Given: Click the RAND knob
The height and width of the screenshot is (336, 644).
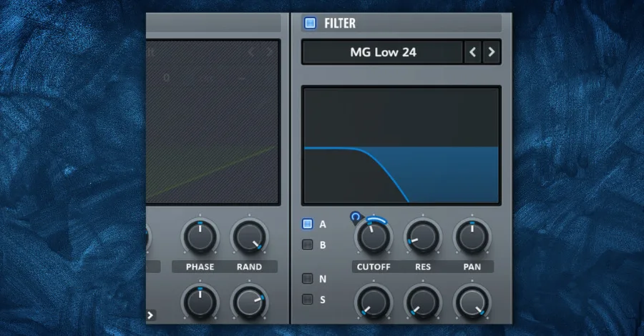Looking at the screenshot, I should pyautogui.click(x=249, y=237).
